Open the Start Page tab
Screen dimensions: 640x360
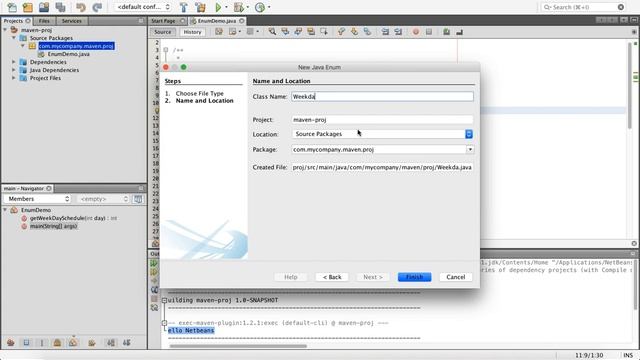(163, 21)
